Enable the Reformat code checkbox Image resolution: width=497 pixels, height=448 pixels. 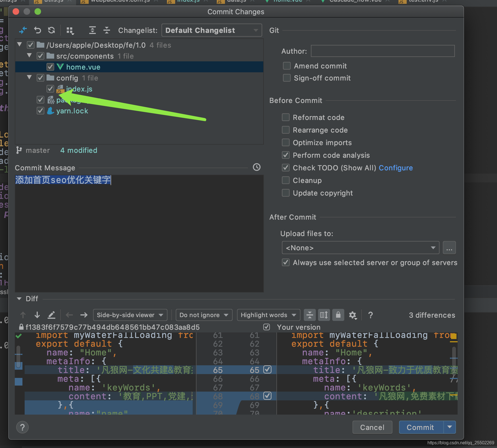[x=285, y=117]
